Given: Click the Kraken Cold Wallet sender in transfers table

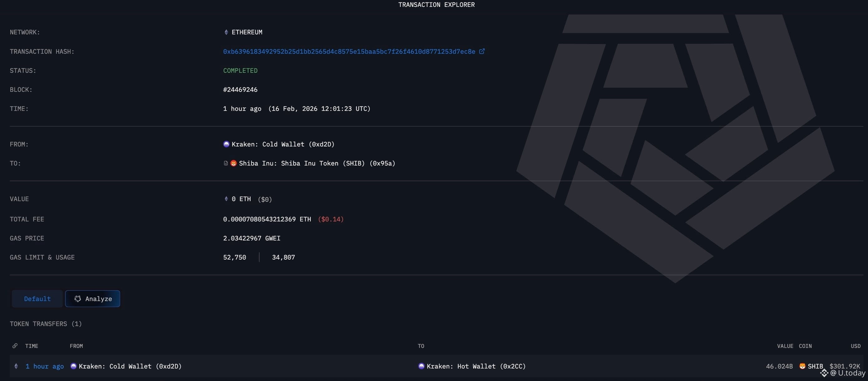Looking at the screenshot, I should 130,366.
